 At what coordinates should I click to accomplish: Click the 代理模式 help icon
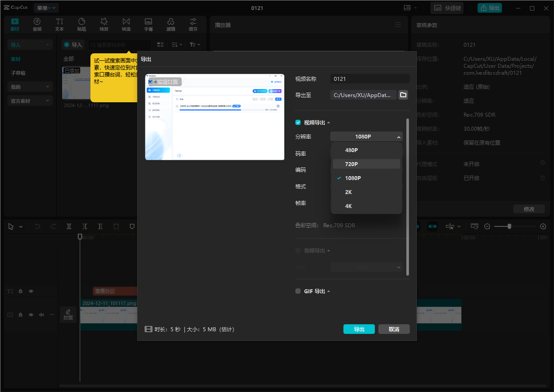[543, 163]
